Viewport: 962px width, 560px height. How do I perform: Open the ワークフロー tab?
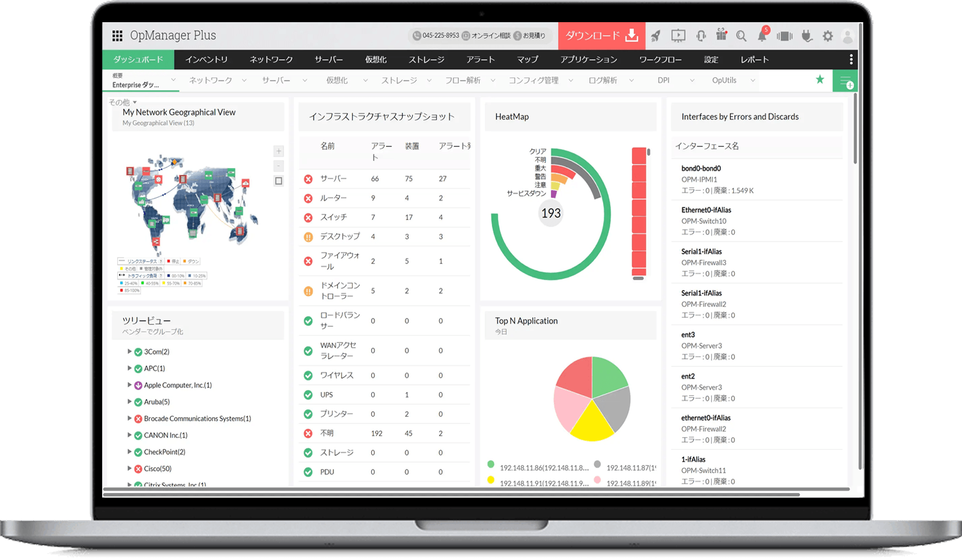[660, 60]
